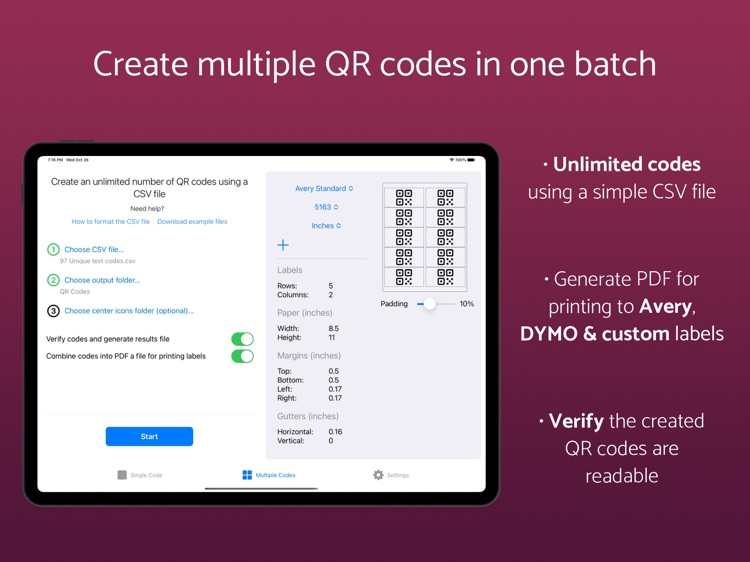Open How to format the CSV file link
The height and width of the screenshot is (562, 750).
(x=110, y=221)
